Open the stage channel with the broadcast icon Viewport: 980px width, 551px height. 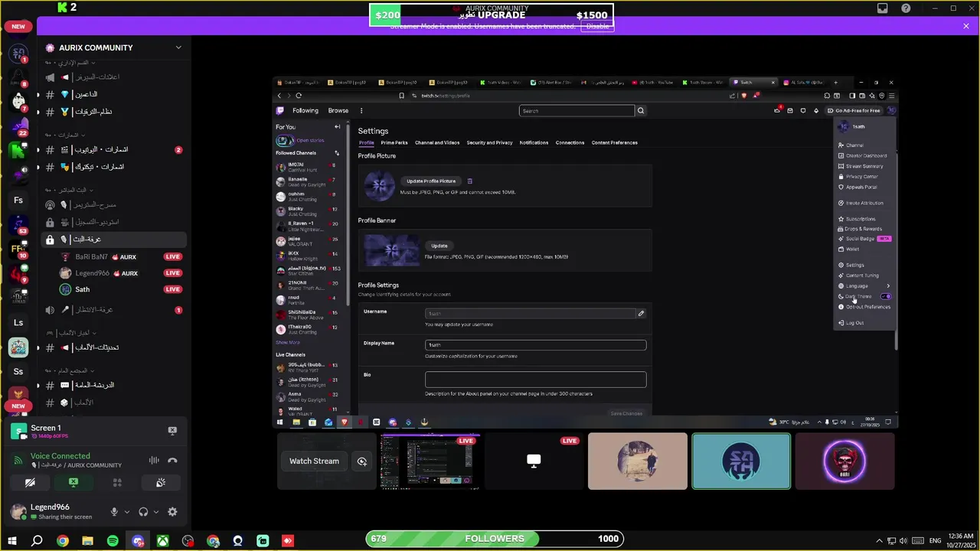[x=113, y=205]
